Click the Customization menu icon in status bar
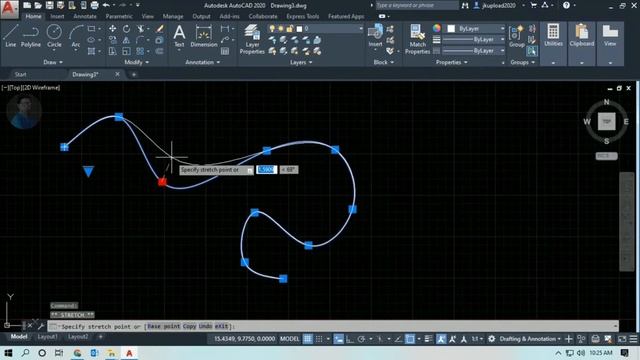 coord(633,339)
